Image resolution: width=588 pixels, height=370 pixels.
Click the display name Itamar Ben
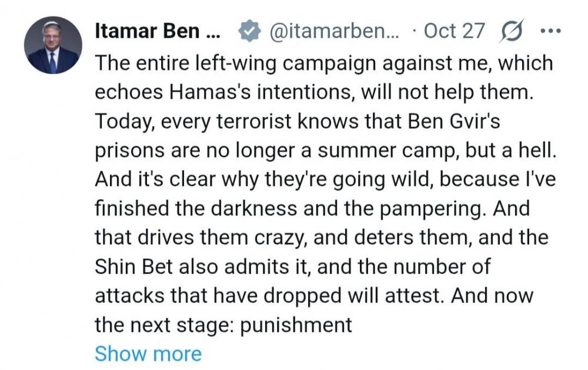pos(156,31)
